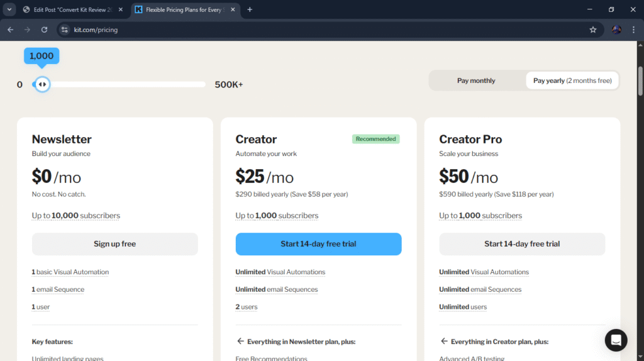Switch billing to Pay monthly
Viewport: 644px width, 361px height.
[x=476, y=81]
